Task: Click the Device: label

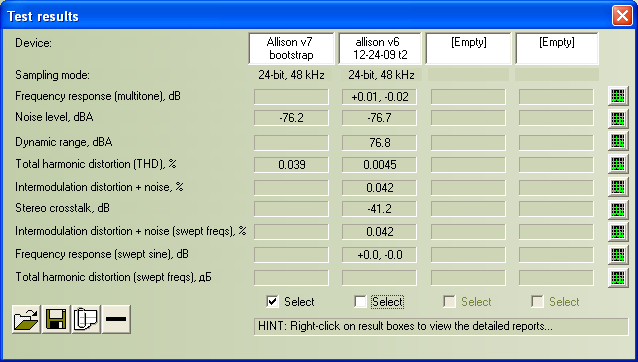Action: [33, 43]
